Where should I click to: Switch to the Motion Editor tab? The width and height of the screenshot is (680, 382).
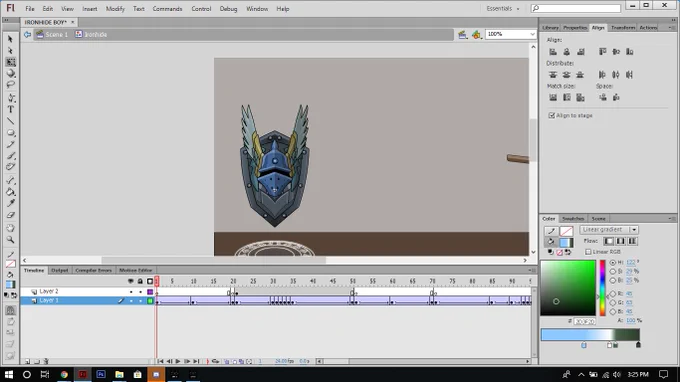tap(135, 270)
